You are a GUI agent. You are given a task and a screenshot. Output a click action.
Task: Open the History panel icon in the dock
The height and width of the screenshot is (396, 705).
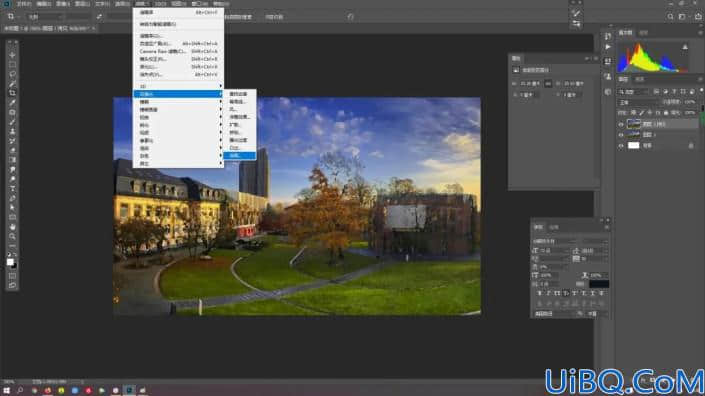608,36
